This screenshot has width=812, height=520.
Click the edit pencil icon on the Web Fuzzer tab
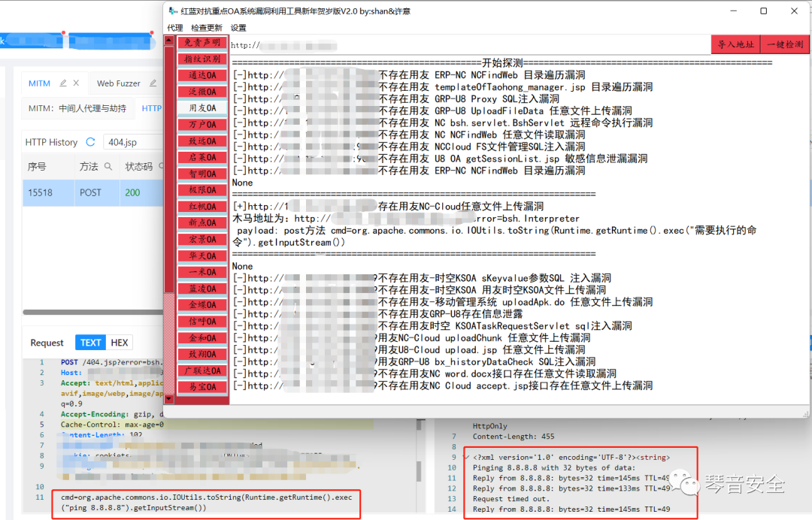(153, 83)
